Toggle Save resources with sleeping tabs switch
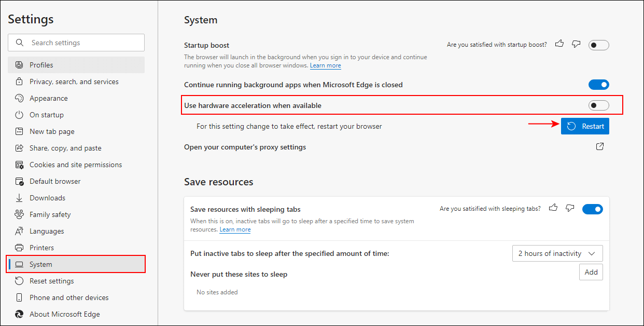644x326 pixels. (x=593, y=209)
